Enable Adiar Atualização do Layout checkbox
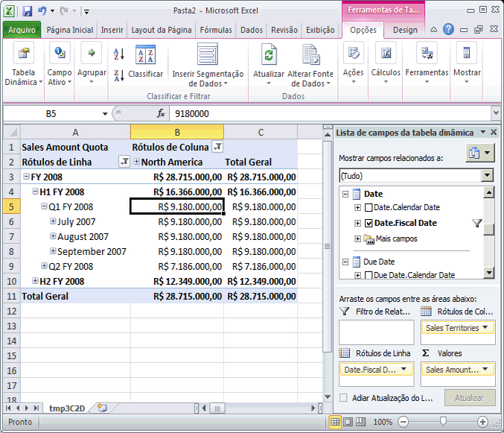Screen dimensions: 504x433 pyautogui.click(x=343, y=398)
